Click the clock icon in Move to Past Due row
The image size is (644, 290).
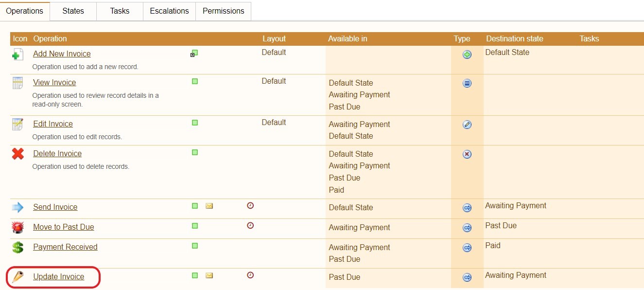pos(250,226)
